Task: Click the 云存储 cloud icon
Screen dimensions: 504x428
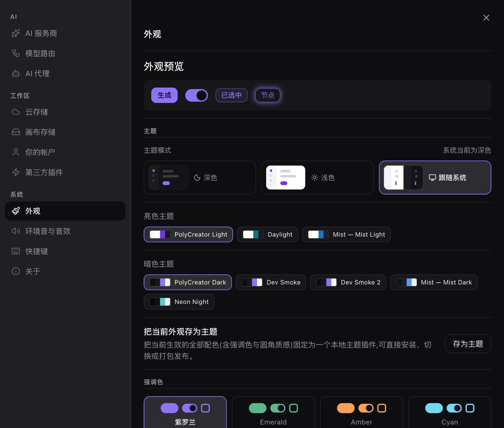Action: [x=16, y=112]
